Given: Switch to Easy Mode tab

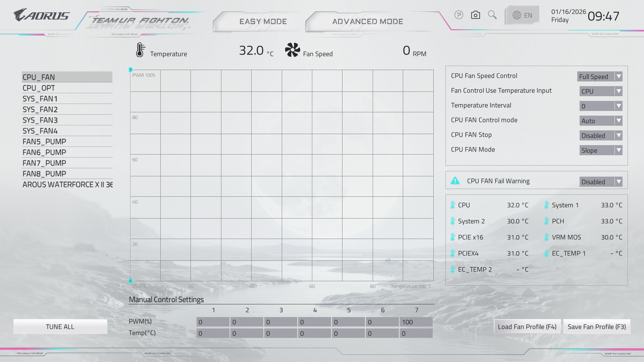Looking at the screenshot, I should pyautogui.click(x=263, y=22).
